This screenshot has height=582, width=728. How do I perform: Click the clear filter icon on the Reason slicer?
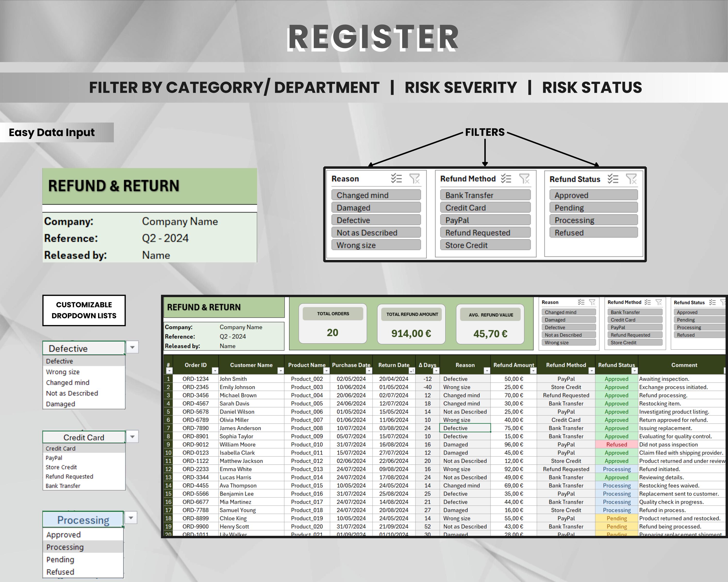click(x=414, y=179)
